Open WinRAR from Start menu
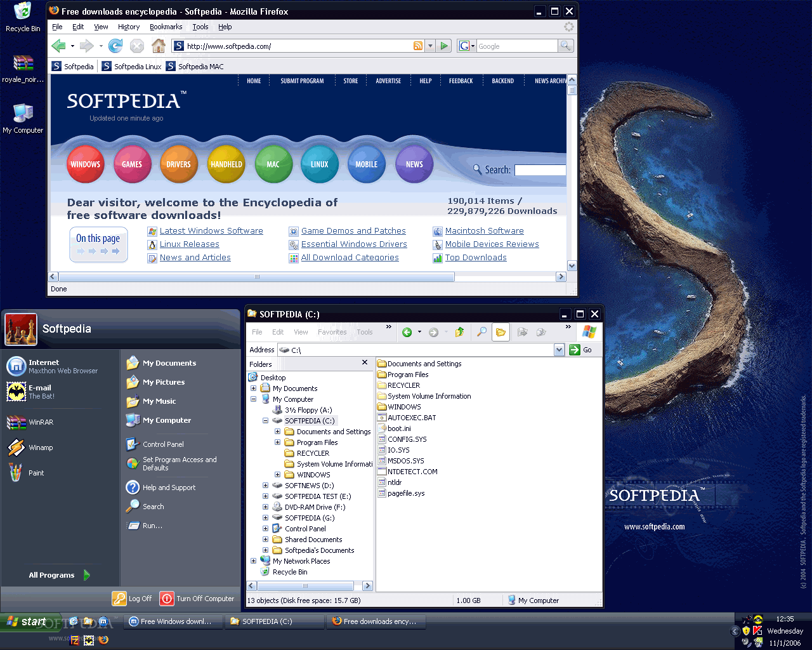812x650 pixels. [30, 422]
